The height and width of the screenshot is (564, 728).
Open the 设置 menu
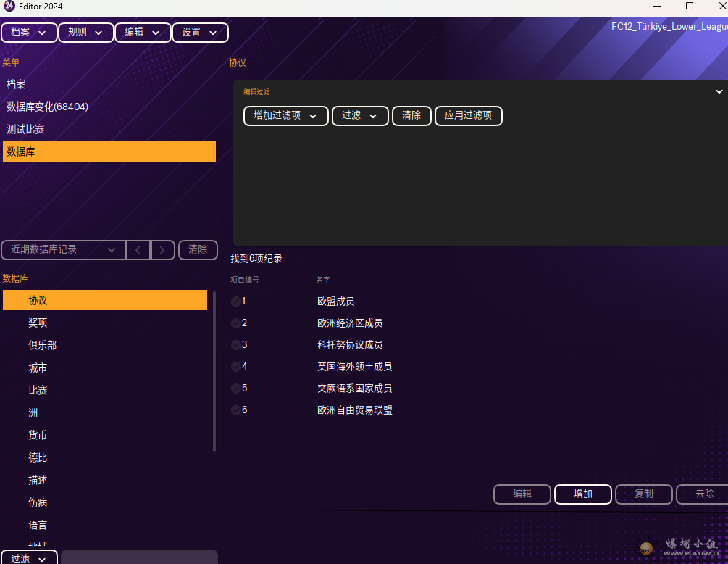coord(200,33)
